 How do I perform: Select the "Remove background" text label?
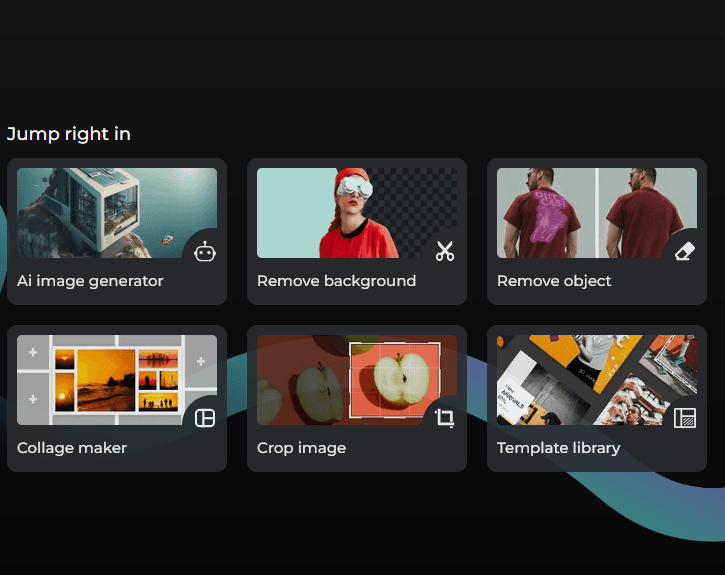[x=336, y=281]
